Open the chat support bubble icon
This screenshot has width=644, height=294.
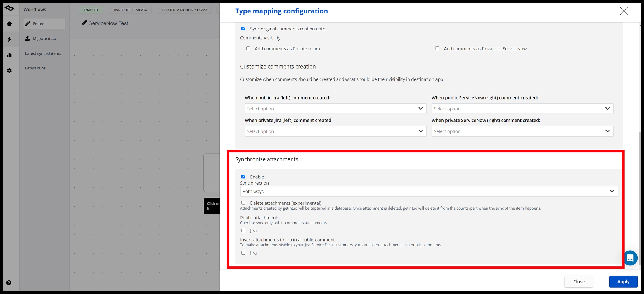pyautogui.click(x=630, y=258)
